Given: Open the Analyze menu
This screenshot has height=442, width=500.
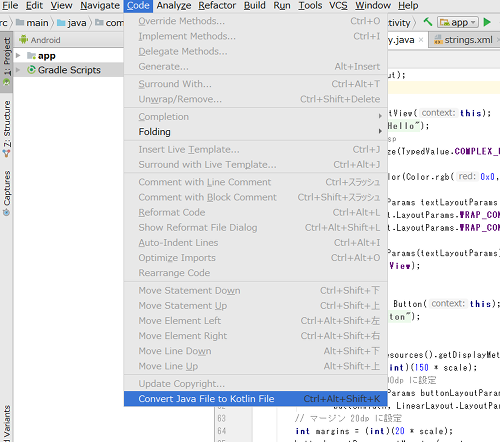Looking at the screenshot, I should 174,6.
